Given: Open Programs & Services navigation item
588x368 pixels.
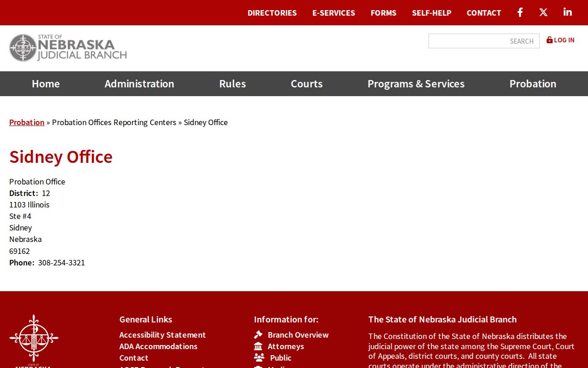Looking at the screenshot, I should tap(416, 84).
